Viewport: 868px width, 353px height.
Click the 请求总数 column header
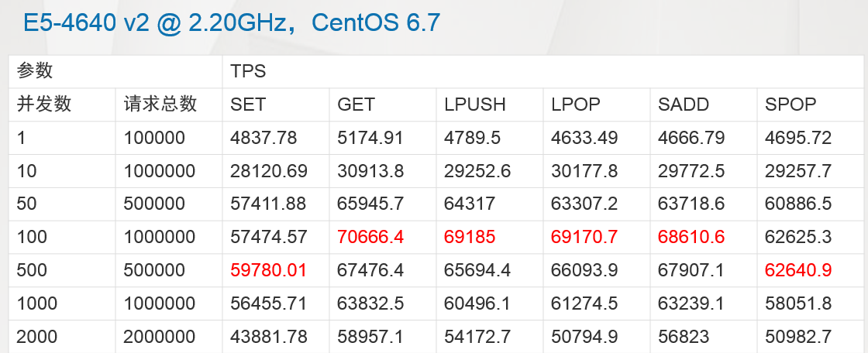[160, 105]
